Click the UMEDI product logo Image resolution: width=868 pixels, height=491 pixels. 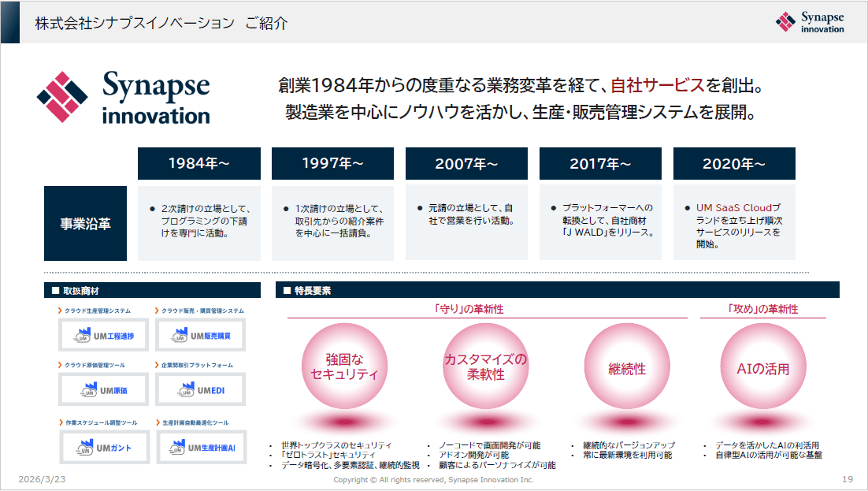pyautogui.click(x=200, y=390)
